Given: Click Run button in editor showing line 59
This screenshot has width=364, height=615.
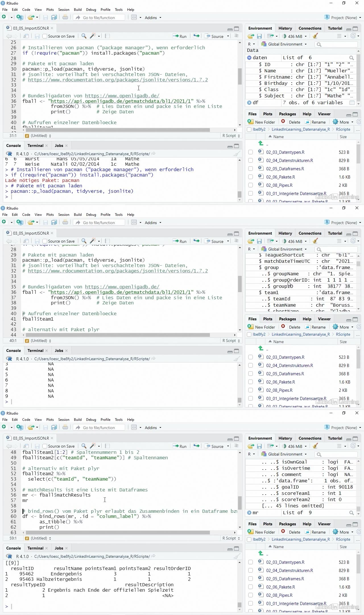Looking at the screenshot, I should click(x=180, y=446).
